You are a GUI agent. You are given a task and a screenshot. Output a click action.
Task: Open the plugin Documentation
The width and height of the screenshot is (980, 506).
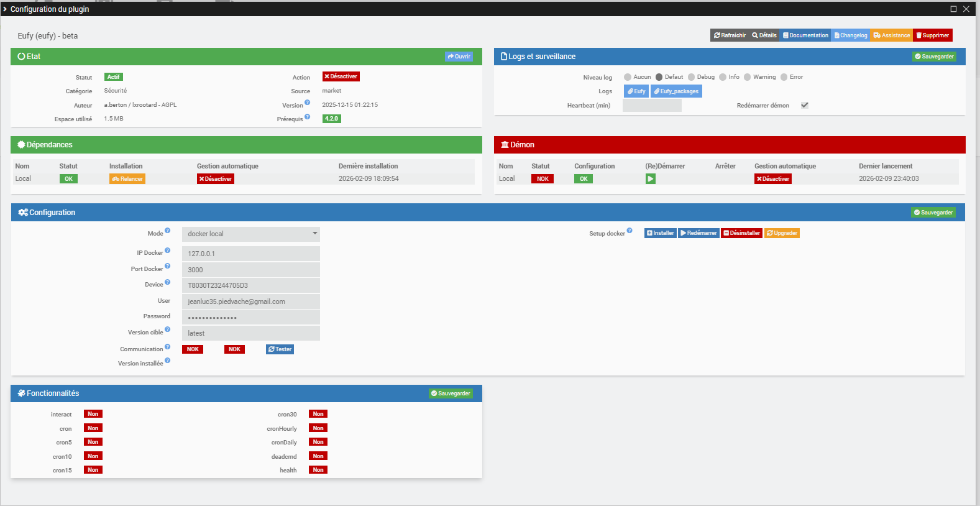tap(805, 35)
